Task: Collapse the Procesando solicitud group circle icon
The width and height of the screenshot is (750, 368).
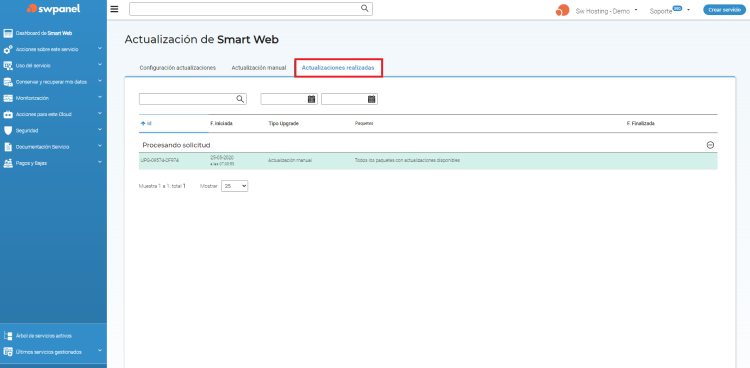Action: tap(710, 145)
